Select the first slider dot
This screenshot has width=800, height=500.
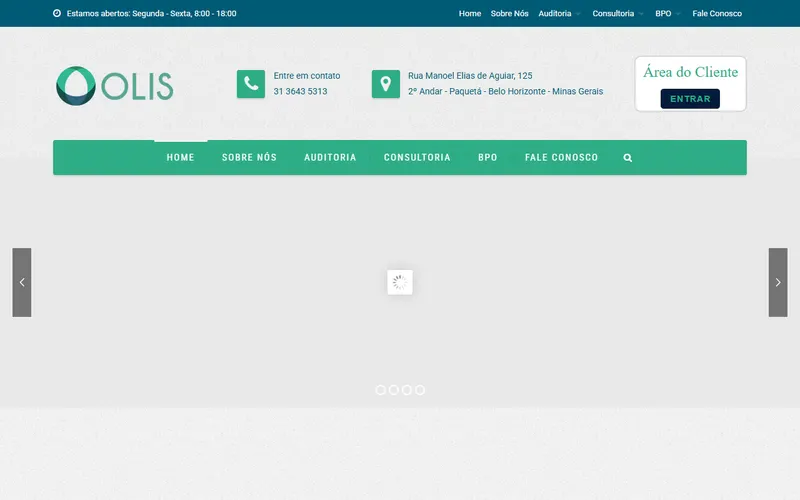(x=381, y=390)
